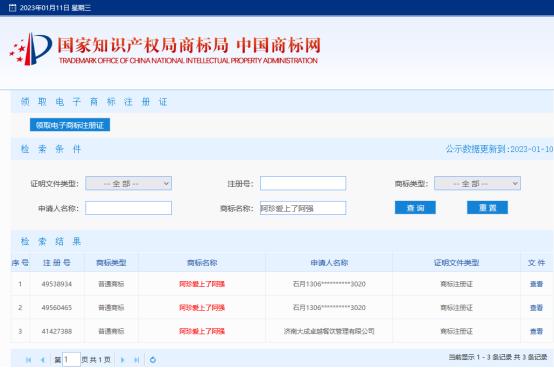Click the 申请人名称 column header

tap(329, 263)
